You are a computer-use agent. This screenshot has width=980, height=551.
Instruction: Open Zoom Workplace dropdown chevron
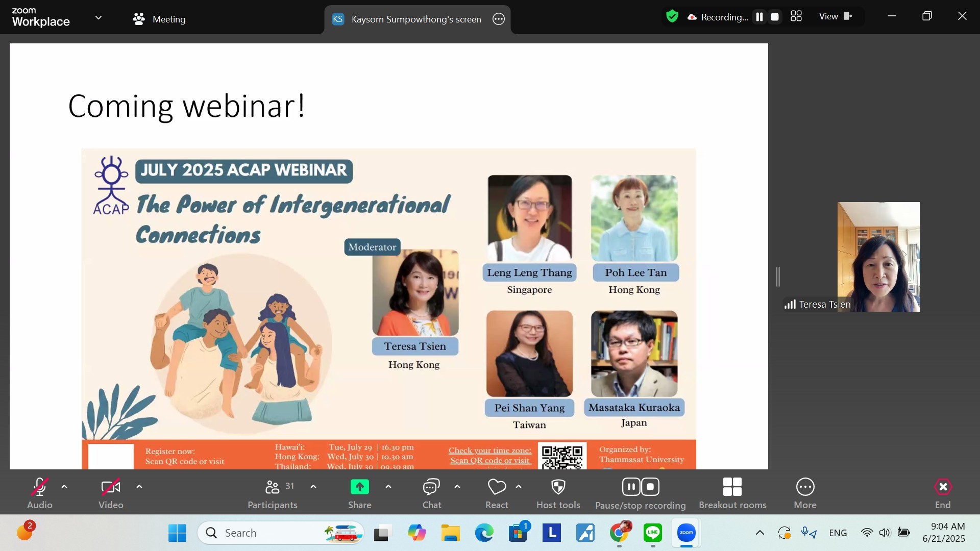[x=99, y=18]
